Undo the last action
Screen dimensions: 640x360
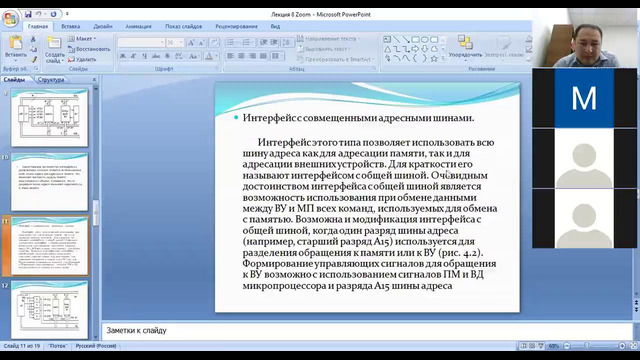point(38,14)
